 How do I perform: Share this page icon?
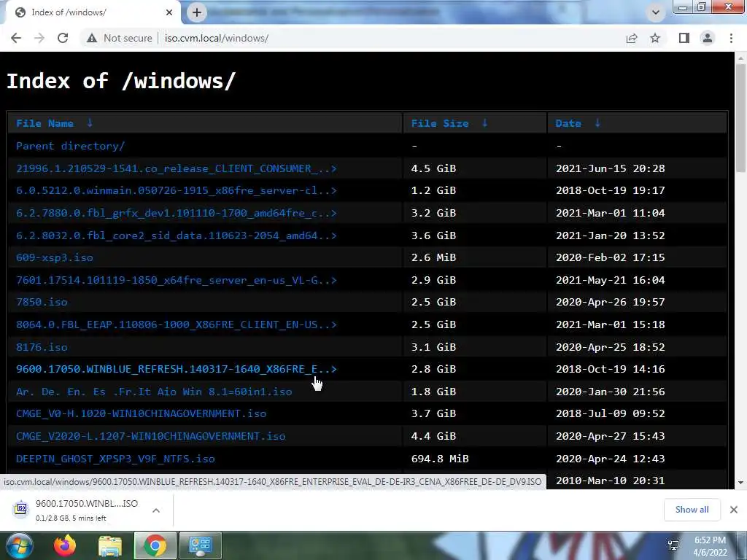click(632, 38)
